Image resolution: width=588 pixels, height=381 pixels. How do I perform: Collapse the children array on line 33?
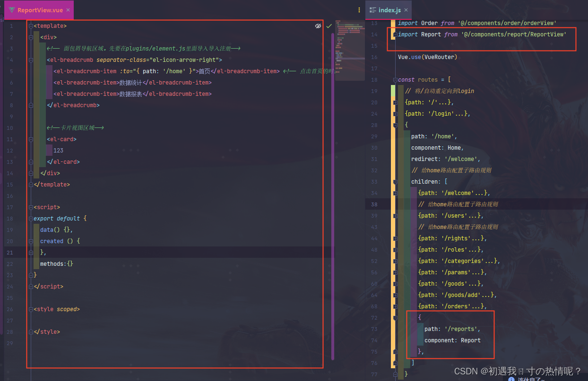tap(395, 182)
